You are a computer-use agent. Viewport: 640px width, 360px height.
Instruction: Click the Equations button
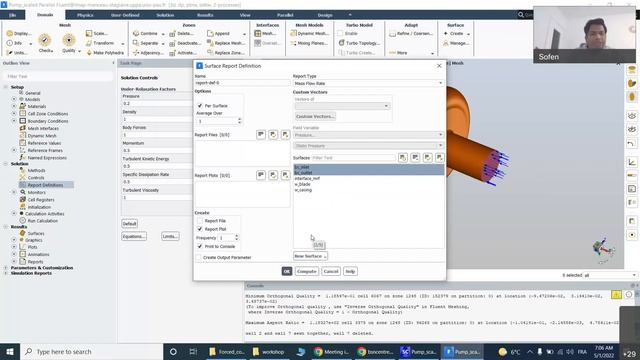(x=134, y=236)
